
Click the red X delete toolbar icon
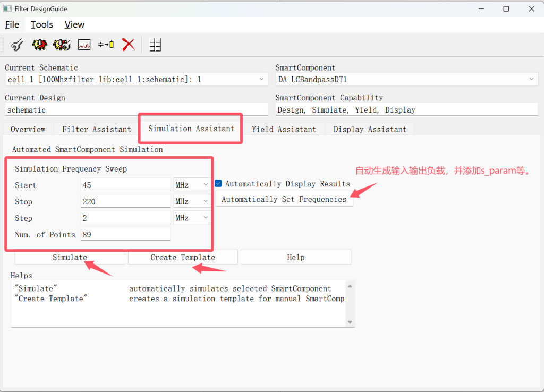129,45
